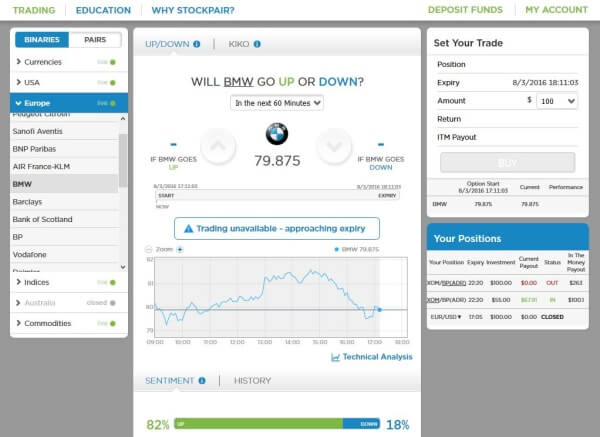Click the green UP sentiment bar
Viewport: 600px width, 437px height.
click(x=259, y=424)
